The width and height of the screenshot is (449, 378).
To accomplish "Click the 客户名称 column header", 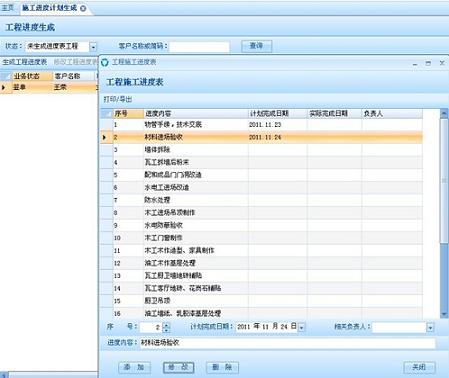I will tap(74, 76).
